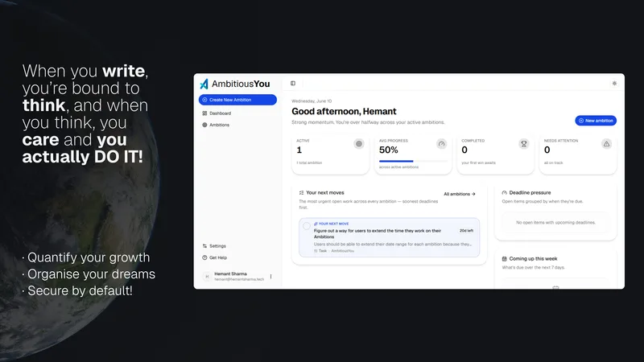Click the Active card target icon
644x362 pixels.
[x=359, y=144]
